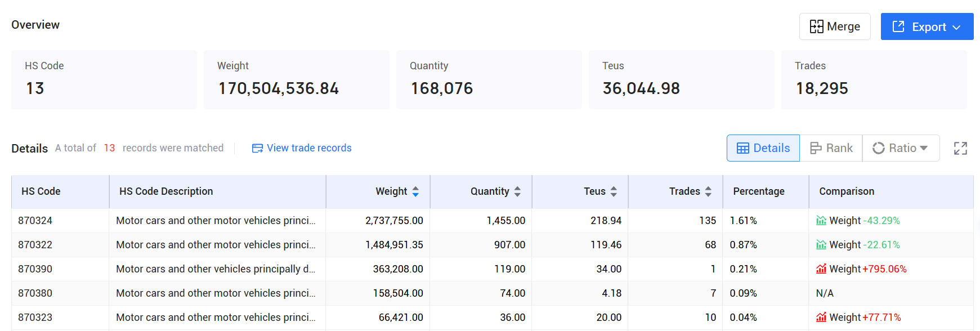This screenshot has width=980, height=331.
Task: Click the Trades count 135
Action: tap(708, 221)
